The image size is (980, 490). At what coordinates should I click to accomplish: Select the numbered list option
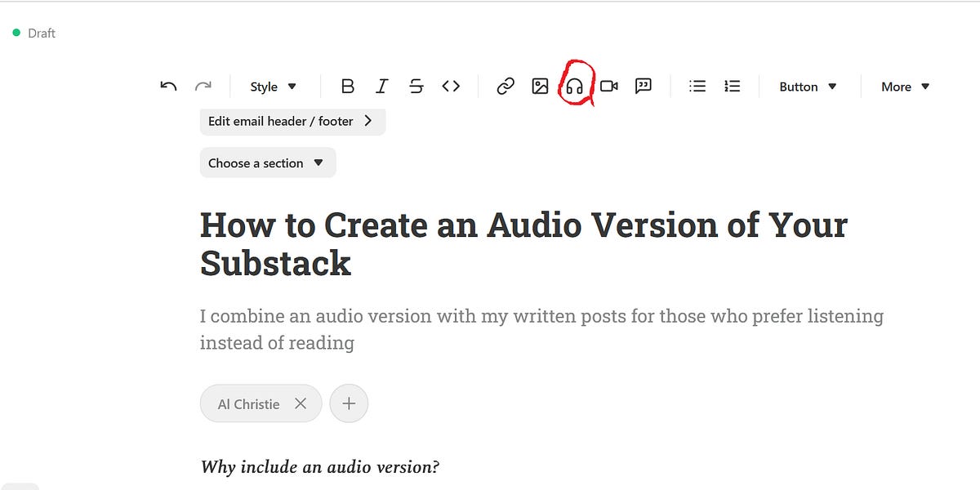[x=732, y=86]
